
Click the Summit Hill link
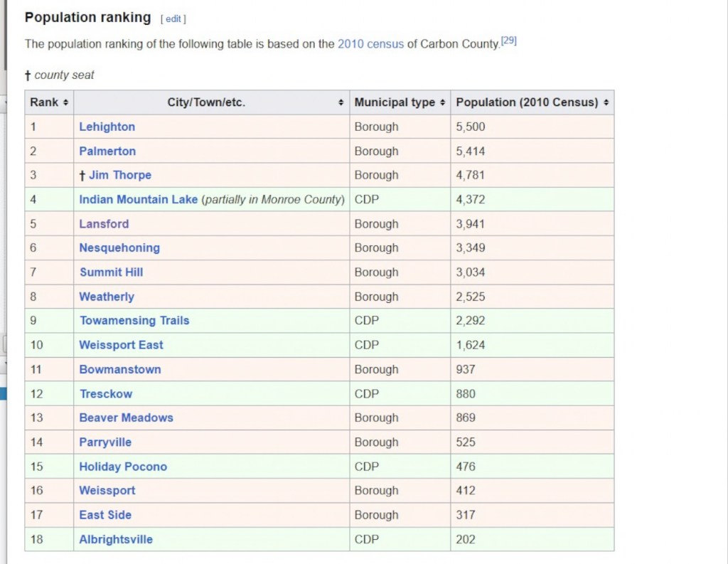click(111, 272)
